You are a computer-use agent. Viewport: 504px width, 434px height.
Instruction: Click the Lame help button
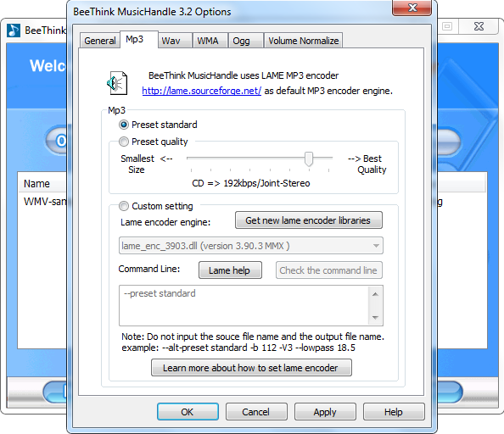pyautogui.click(x=230, y=270)
